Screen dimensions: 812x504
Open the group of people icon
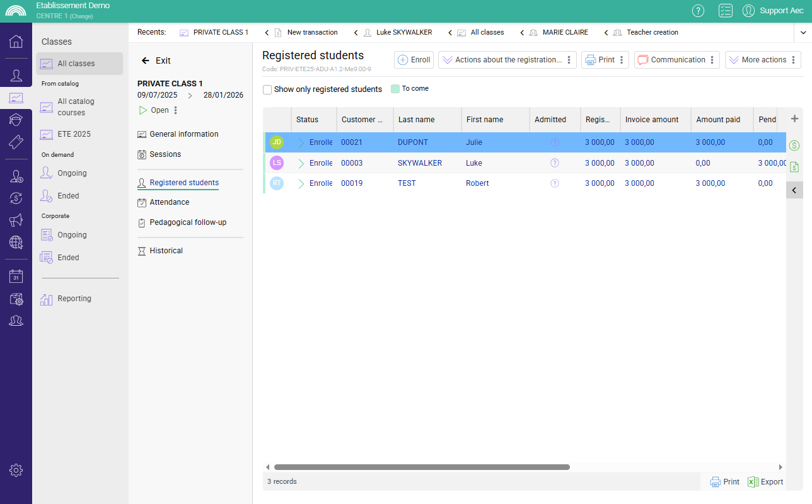point(16,321)
